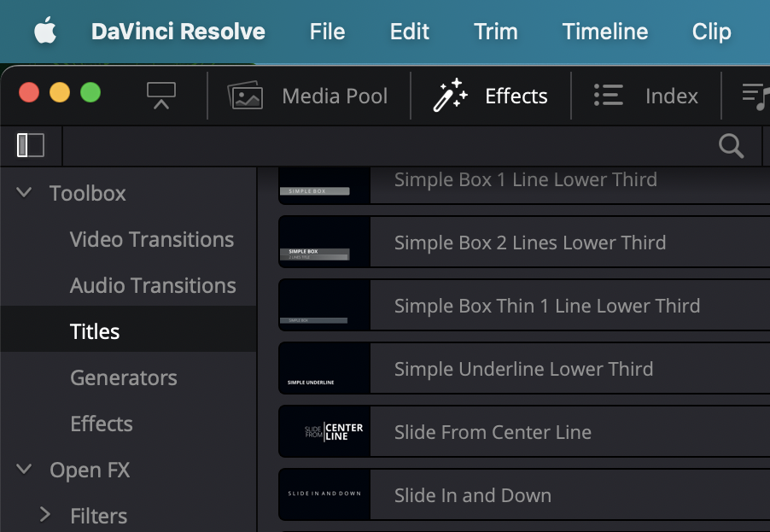Select Generators in Toolbox

point(124,377)
